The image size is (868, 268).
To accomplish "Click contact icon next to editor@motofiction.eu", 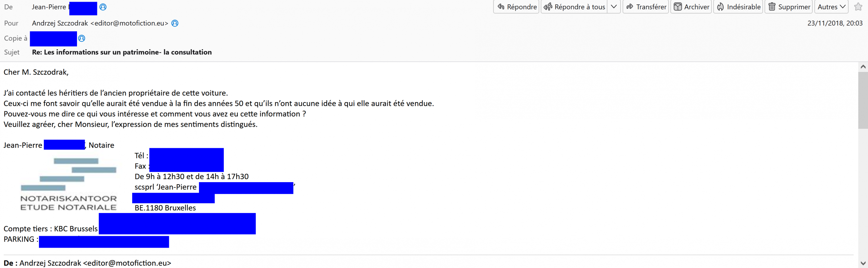I will point(175,23).
